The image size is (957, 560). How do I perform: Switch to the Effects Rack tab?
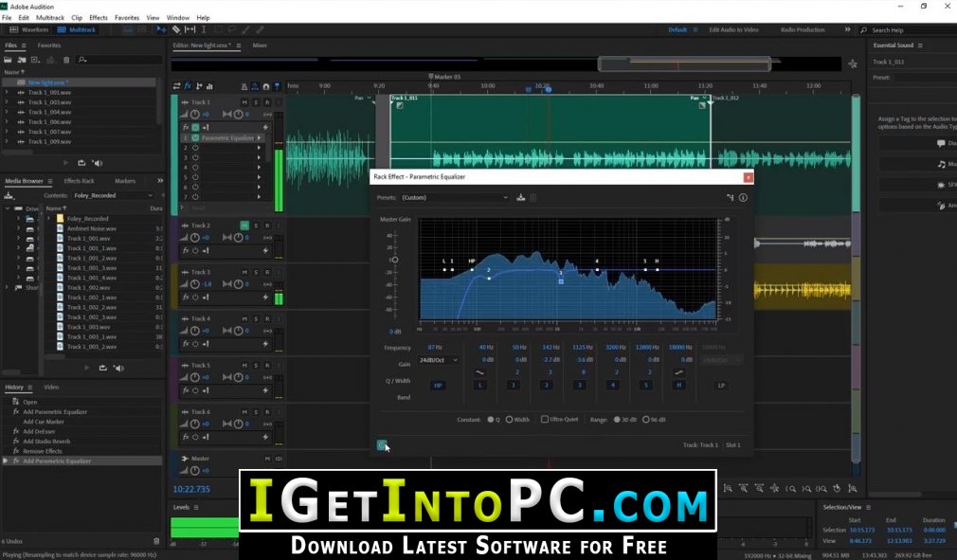coord(80,181)
